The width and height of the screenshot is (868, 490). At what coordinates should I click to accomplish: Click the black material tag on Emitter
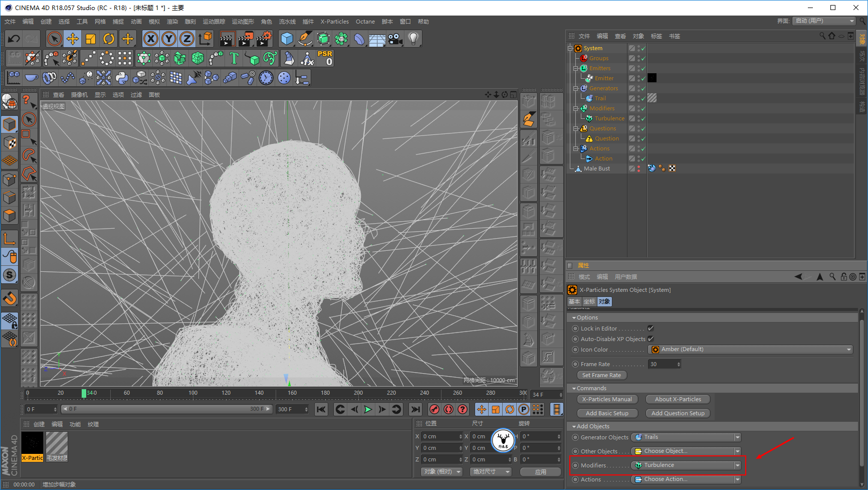pyautogui.click(x=652, y=78)
